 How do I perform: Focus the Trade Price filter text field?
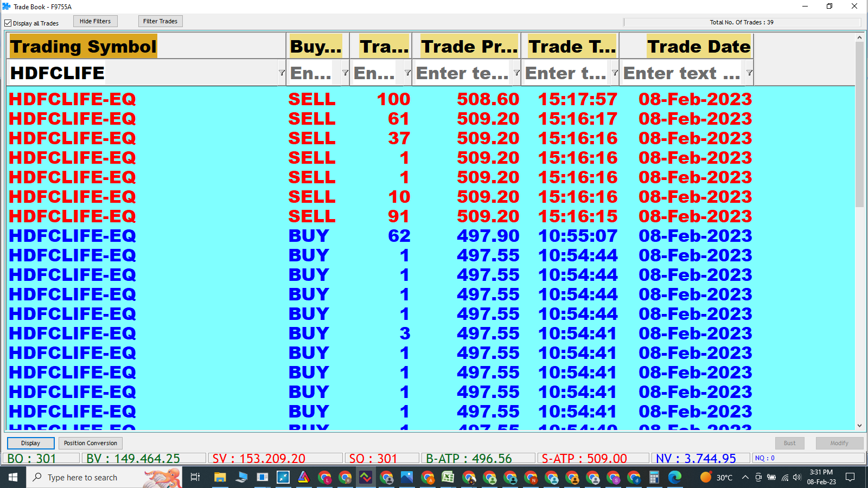[463, 73]
